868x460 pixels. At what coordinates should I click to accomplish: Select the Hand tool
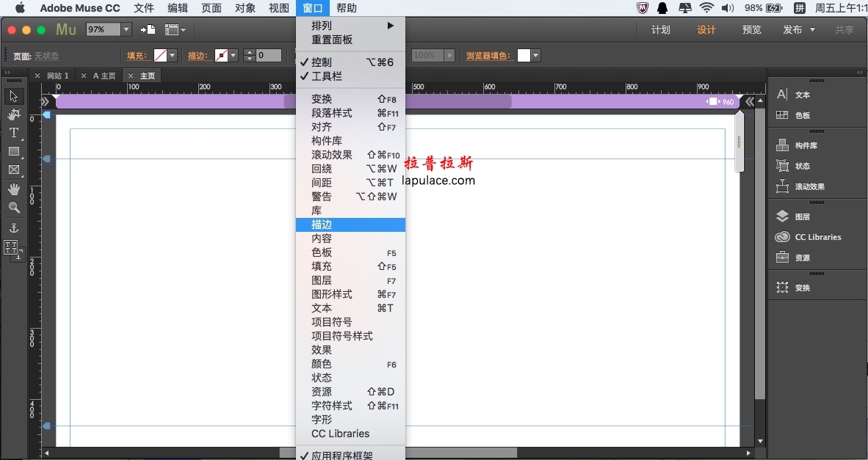14,189
